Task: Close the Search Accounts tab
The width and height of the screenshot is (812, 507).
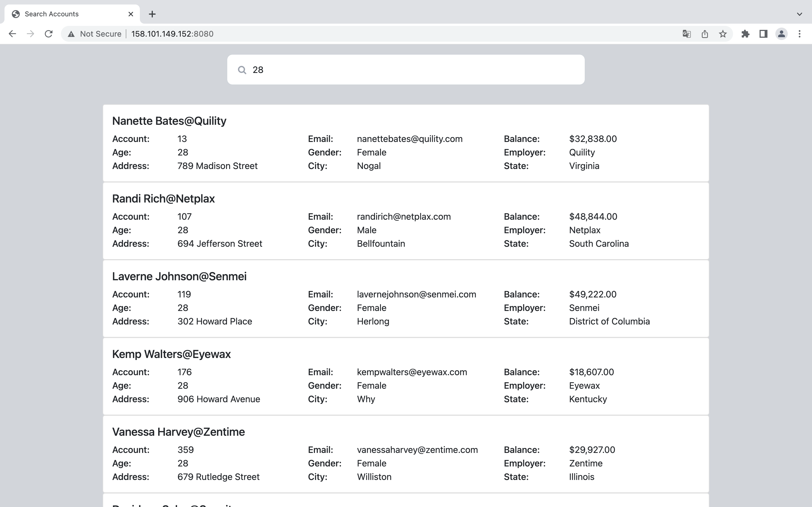Action: coord(131,14)
